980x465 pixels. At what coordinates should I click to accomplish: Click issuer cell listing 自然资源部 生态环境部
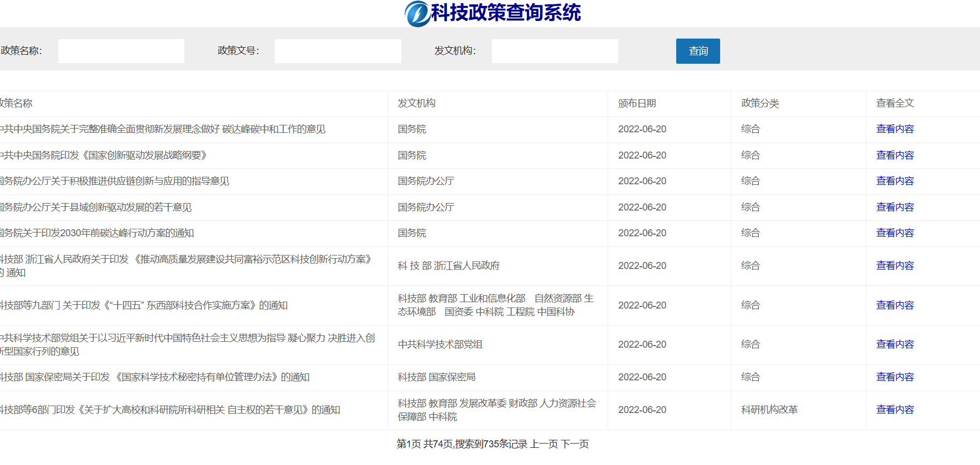click(x=496, y=305)
